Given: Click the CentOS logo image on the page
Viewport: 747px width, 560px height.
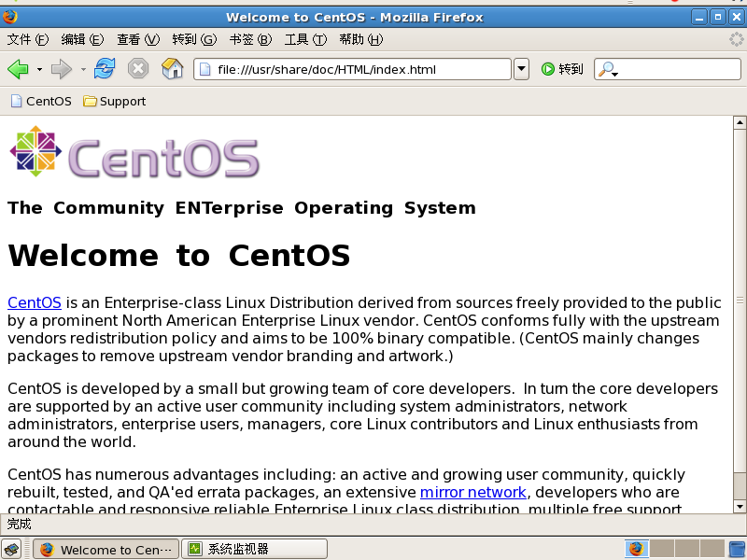Looking at the screenshot, I should (x=134, y=151).
